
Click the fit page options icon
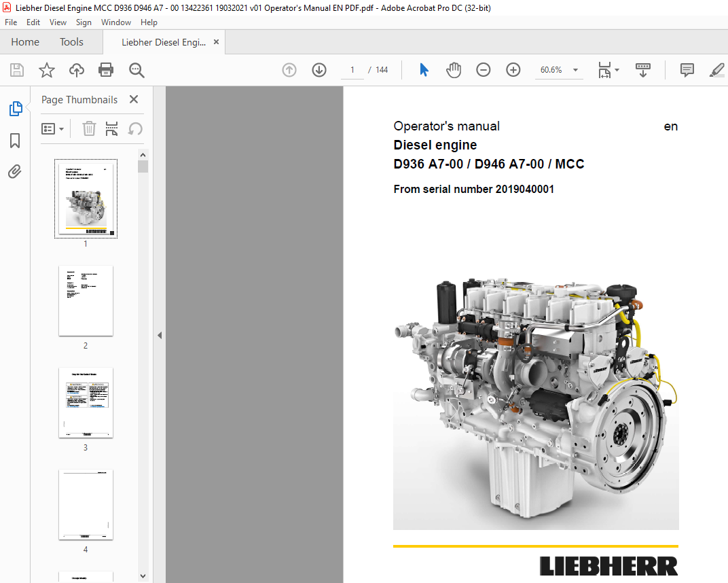point(604,70)
